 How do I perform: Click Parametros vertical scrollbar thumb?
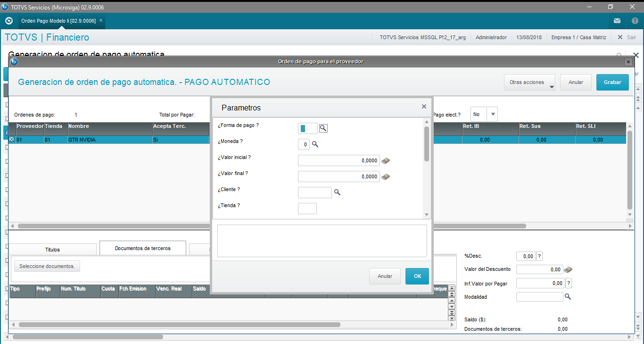[x=427, y=144]
